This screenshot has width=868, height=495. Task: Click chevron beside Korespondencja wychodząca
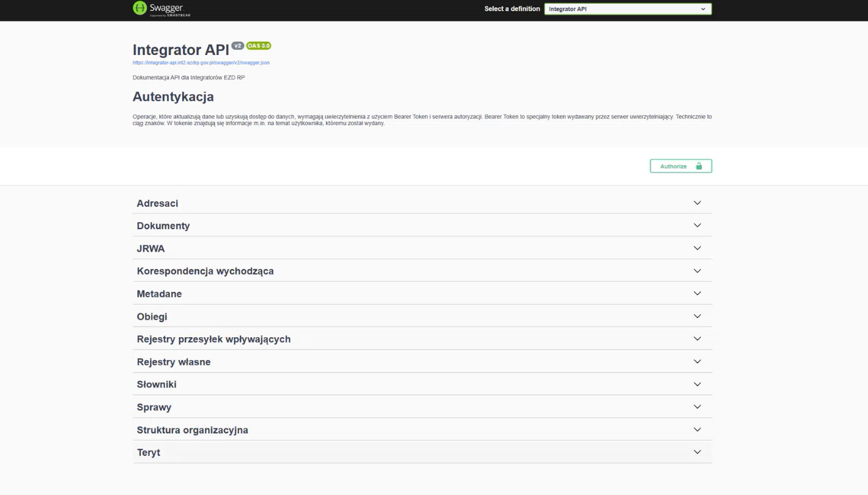pos(697,271)
